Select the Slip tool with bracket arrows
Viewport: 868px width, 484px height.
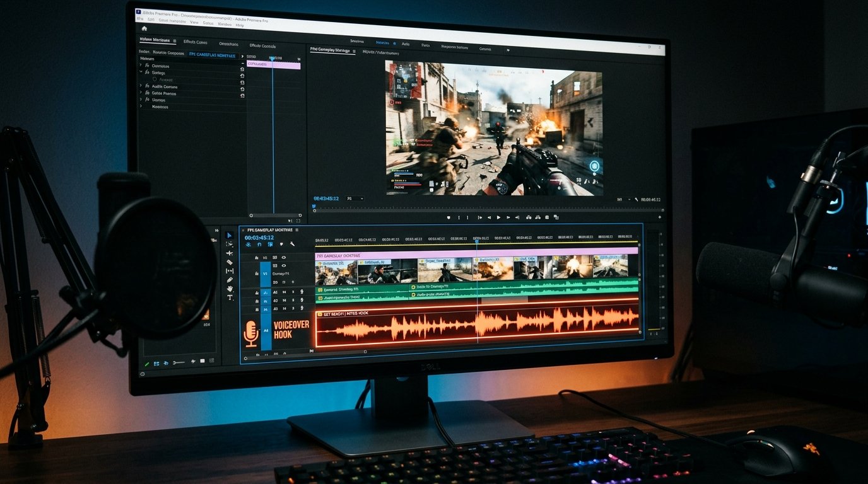pyautogui.click(x=230, y=271)
